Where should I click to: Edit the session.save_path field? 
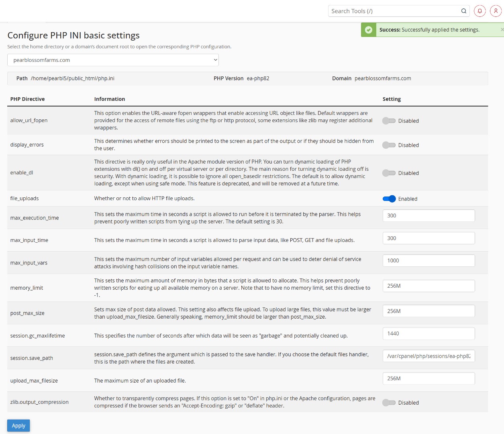pyautogui.click(x=429, y=356)
